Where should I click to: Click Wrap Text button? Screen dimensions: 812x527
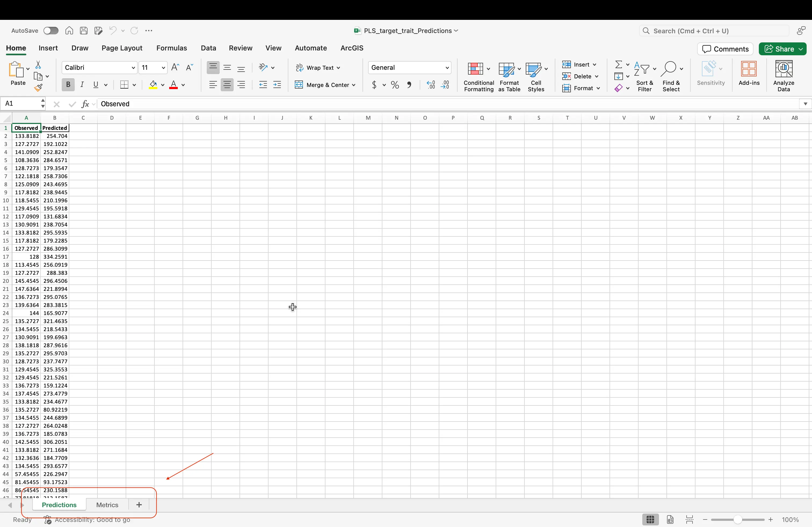click(x=318, y=68)
